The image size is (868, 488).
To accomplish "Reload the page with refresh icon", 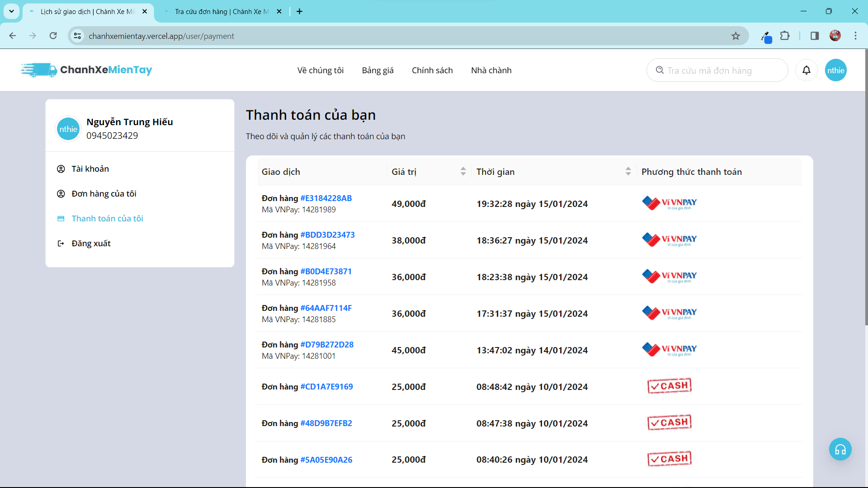I will (x=53, y=36).
